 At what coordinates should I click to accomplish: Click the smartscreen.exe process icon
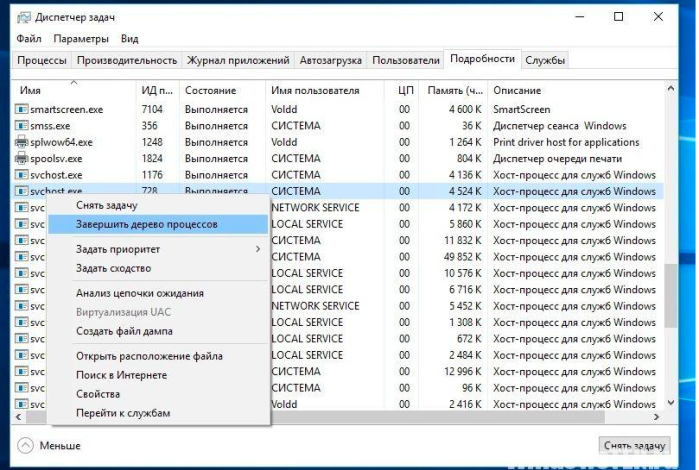[x=21, y=109]
